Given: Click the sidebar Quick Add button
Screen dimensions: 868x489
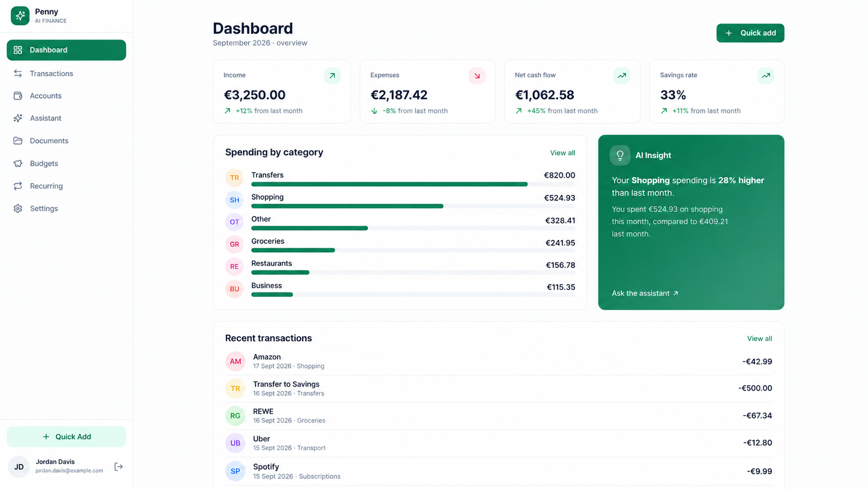Looking at the screenshot, I should point(66,437).
